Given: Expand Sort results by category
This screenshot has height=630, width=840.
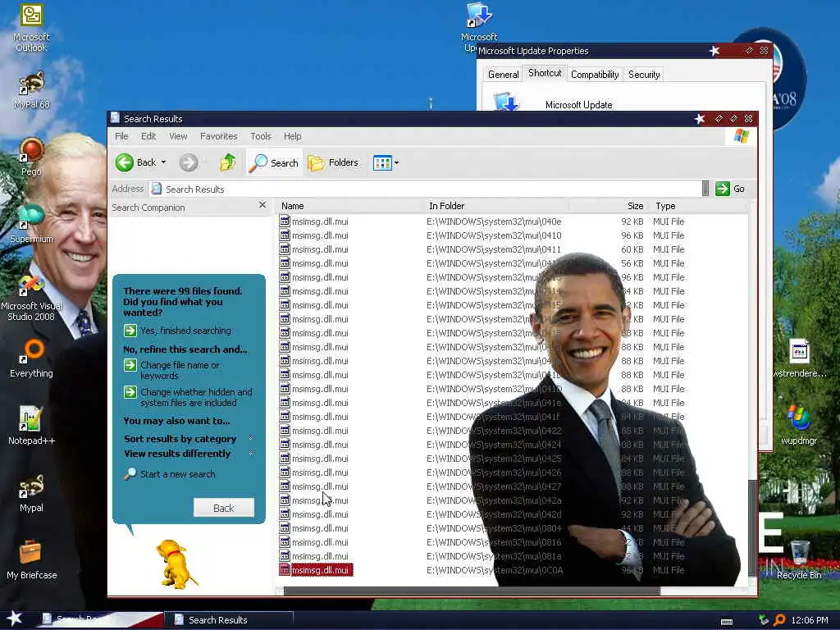Looking at the screenshot, I should point(188,439).
